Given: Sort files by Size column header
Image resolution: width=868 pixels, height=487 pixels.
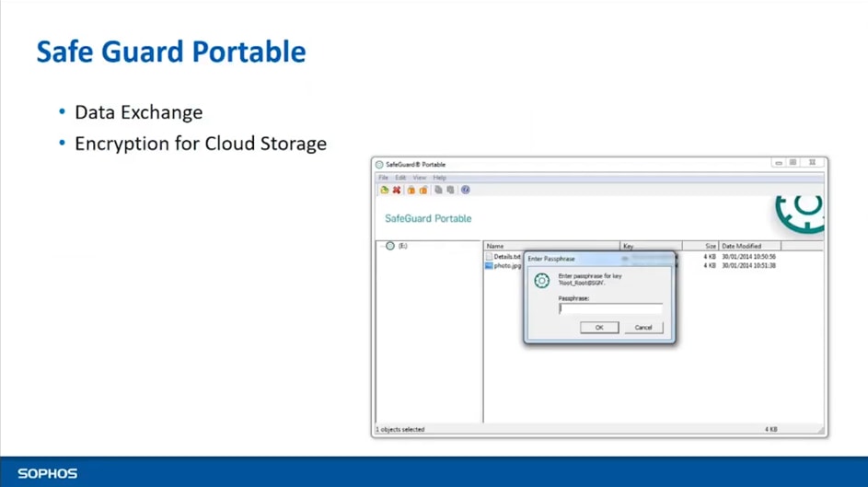Looking at the screenshot, I should 710,247.
